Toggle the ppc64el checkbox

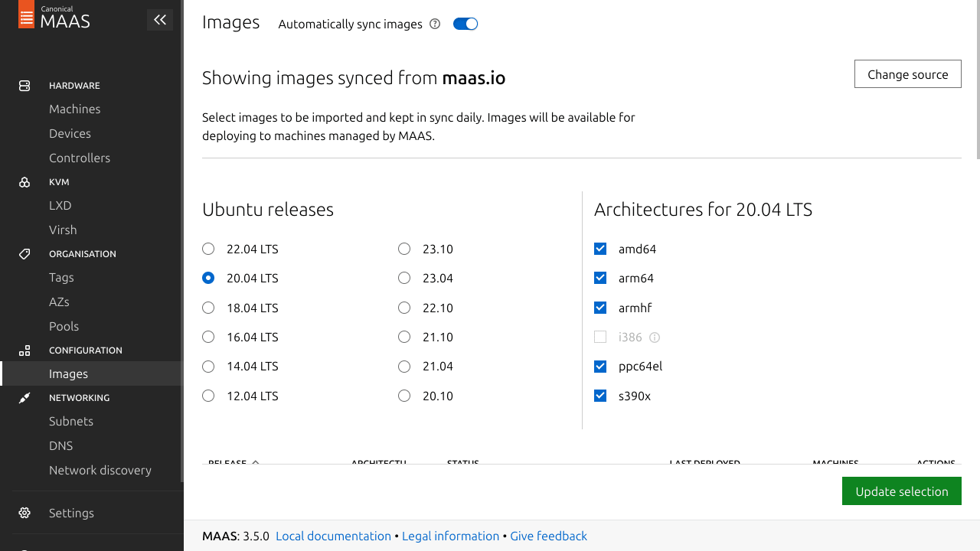click(600, 367)
